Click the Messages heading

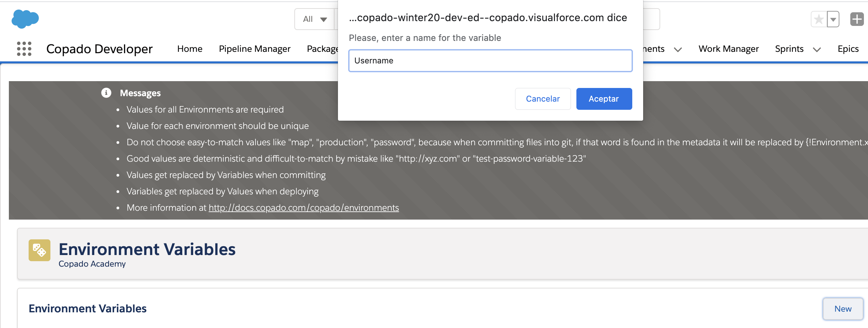(140, 93)
